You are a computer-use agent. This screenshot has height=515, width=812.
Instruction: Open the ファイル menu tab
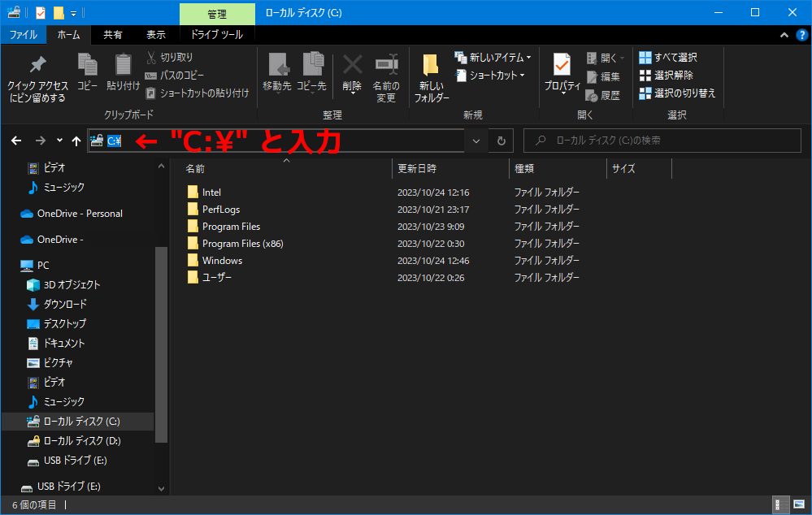pyautogui.click(x=24, y=35)
